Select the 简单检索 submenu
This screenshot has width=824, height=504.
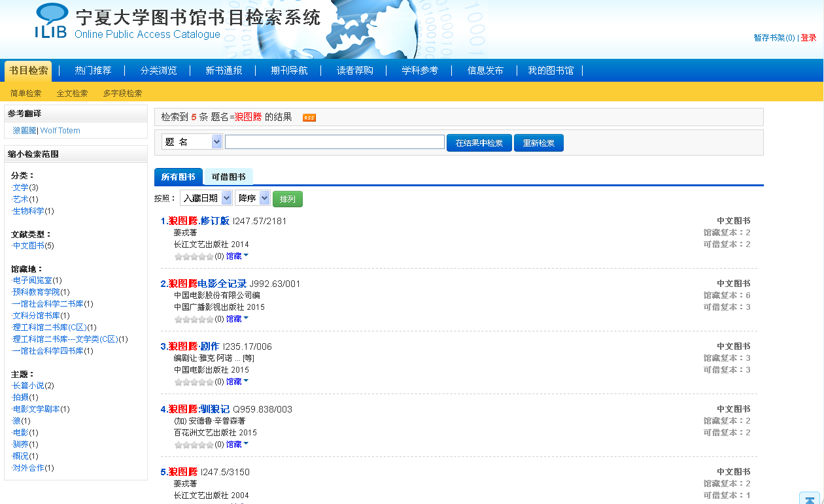[26, 93]
